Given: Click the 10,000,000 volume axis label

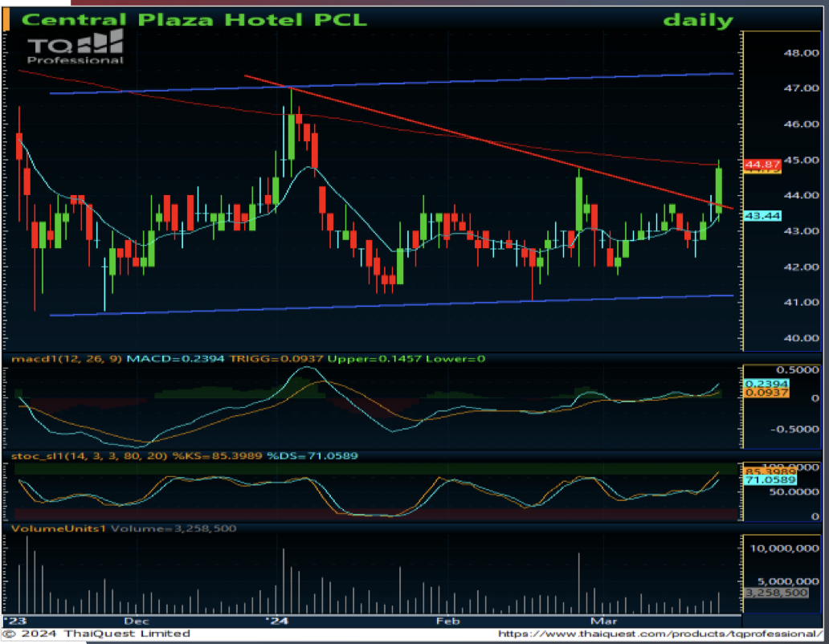Looking at the screenshot, I should pyautogui.click(x=784, y=548).
